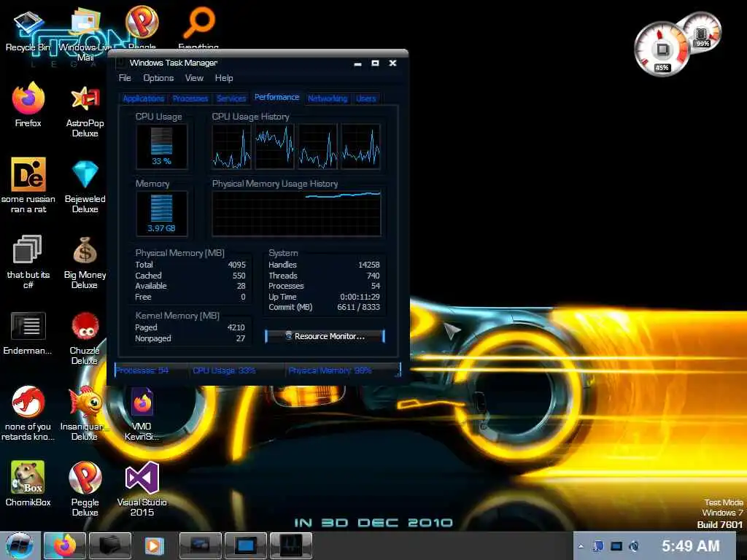The width and height of the screenshot is (747, 560).
Task: Switch to the Services tab
Action: [x=231, y=98]
